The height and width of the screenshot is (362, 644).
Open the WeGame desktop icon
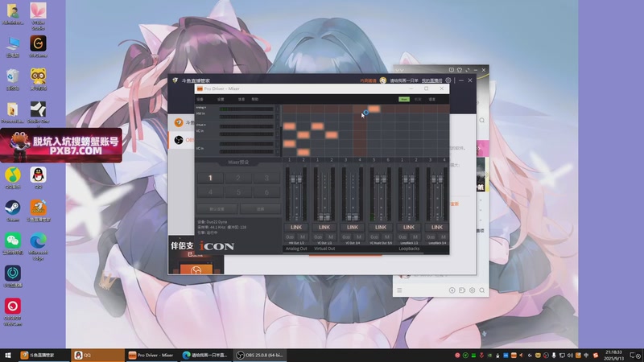[38, 46]
